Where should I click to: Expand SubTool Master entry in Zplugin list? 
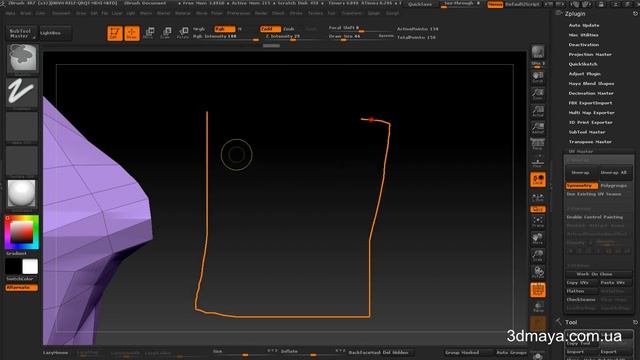(587, 132)
